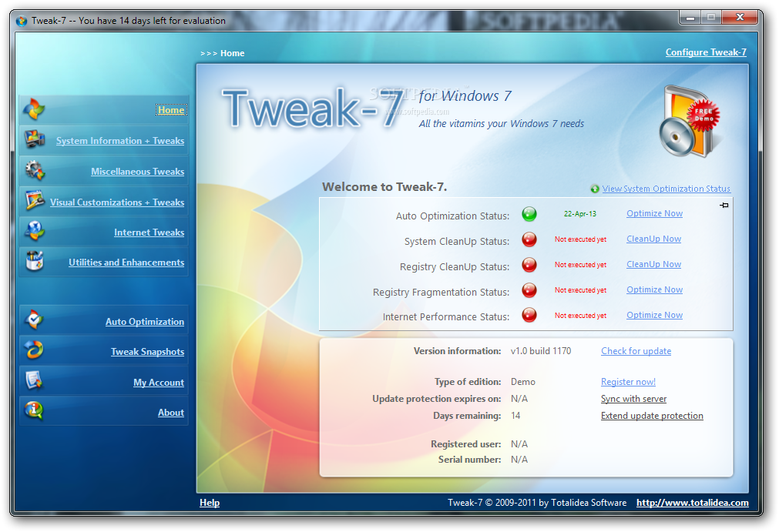Click the Free Demo software box image

pyautogui.click(x=690, y=122)
